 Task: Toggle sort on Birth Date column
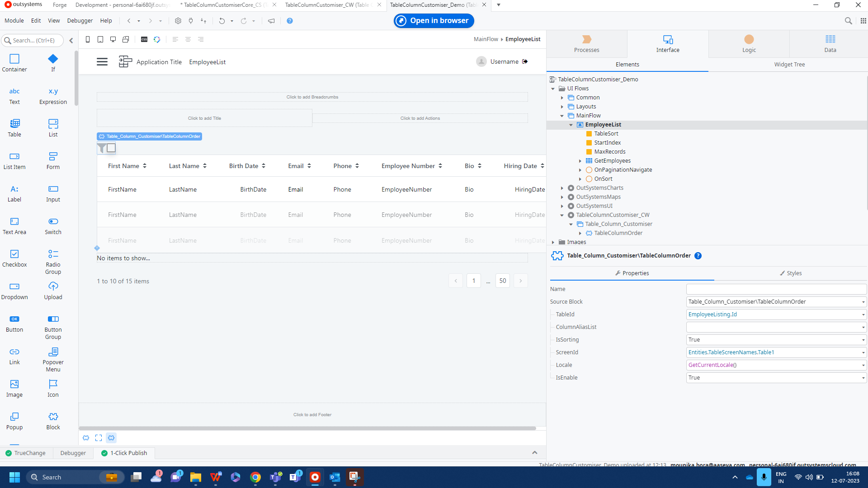264,166
